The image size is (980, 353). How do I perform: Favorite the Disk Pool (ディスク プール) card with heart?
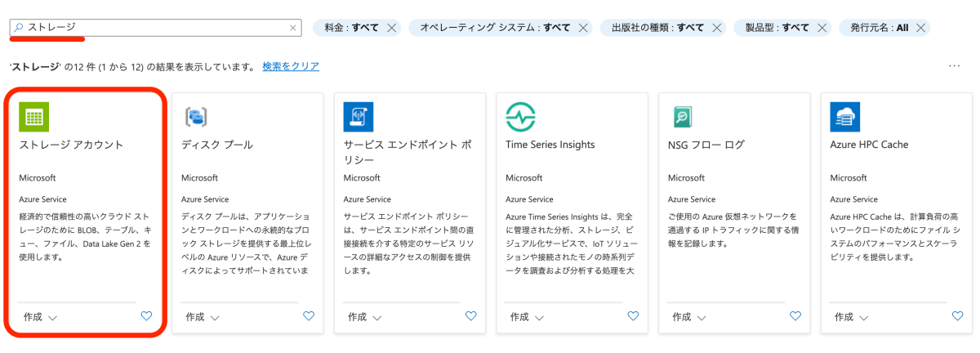click(x=309, y=315)
